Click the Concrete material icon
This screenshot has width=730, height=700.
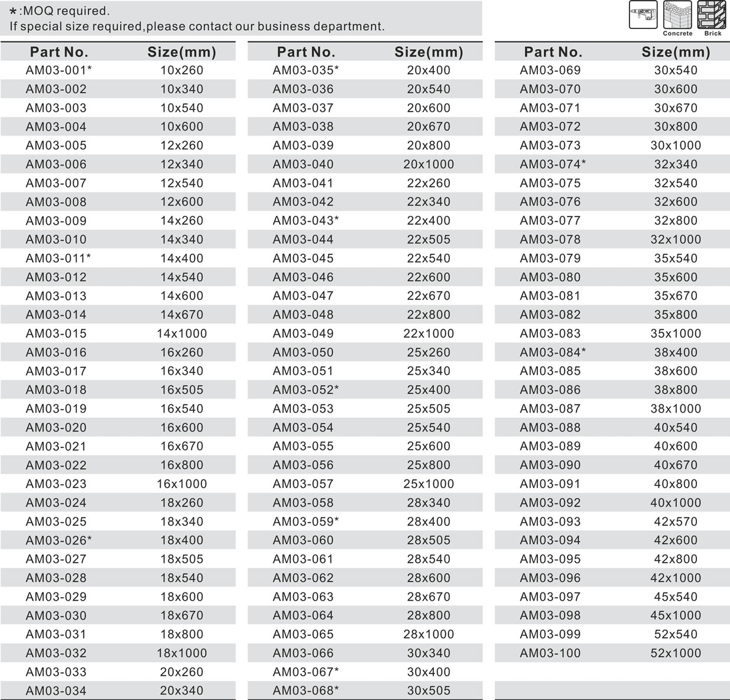677,15
